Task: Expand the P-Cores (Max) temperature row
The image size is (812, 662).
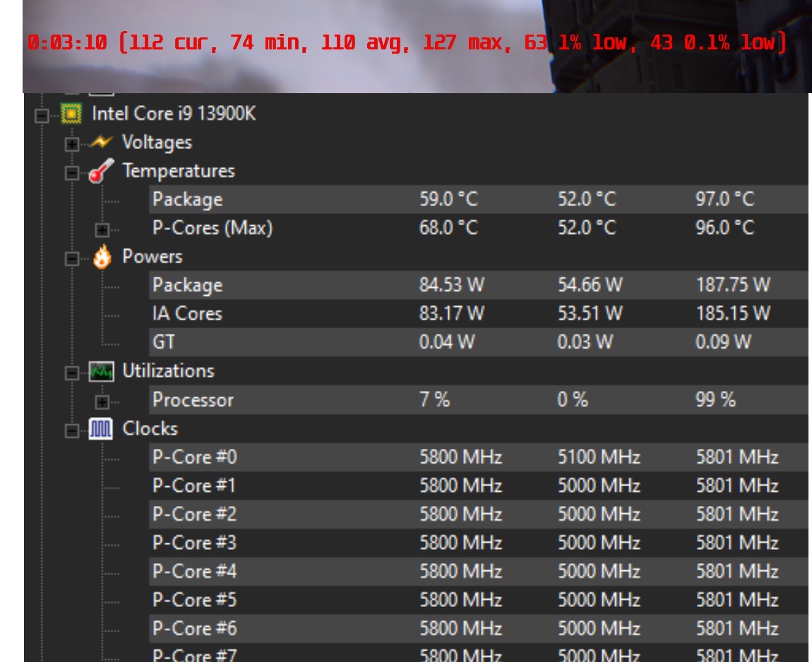Action: (102, 229)
